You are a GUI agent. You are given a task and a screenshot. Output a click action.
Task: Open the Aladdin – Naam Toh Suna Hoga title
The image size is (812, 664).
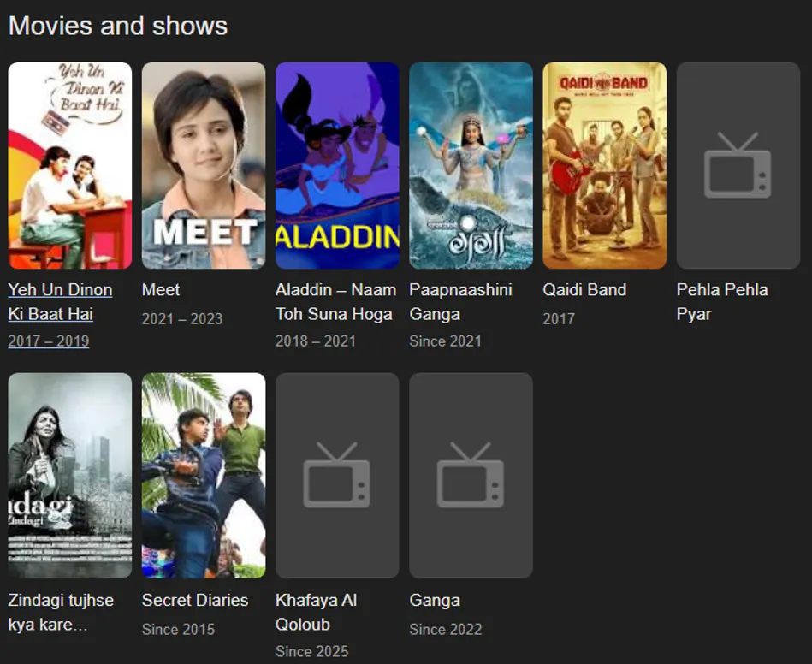click(335, 301)
